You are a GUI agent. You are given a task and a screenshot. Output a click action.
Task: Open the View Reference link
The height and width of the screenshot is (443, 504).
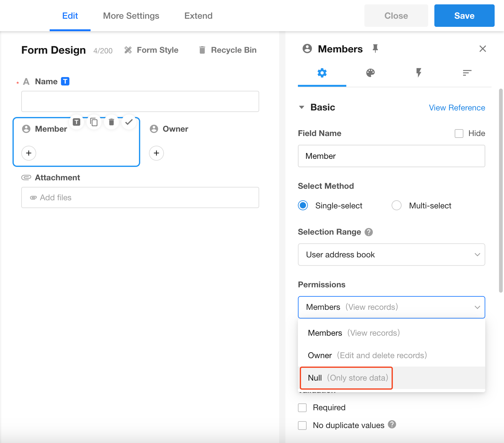pyautogui.click(x=457, y=108)
